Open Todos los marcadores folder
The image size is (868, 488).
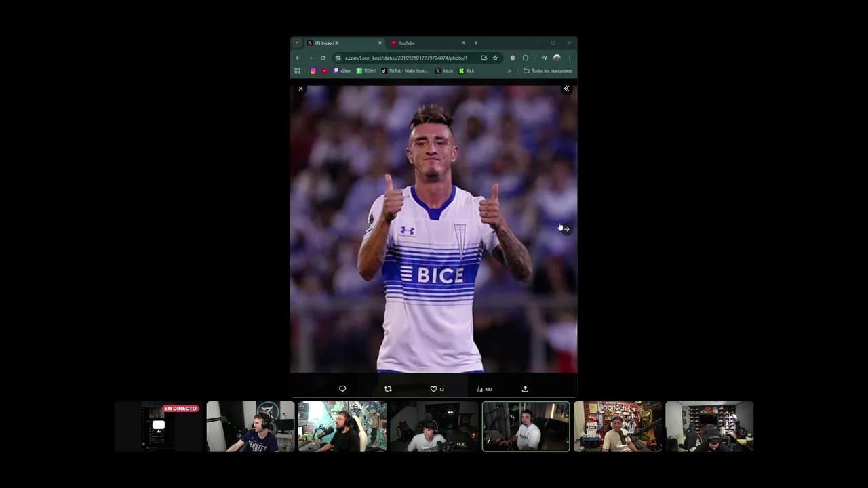click(548, 70)
